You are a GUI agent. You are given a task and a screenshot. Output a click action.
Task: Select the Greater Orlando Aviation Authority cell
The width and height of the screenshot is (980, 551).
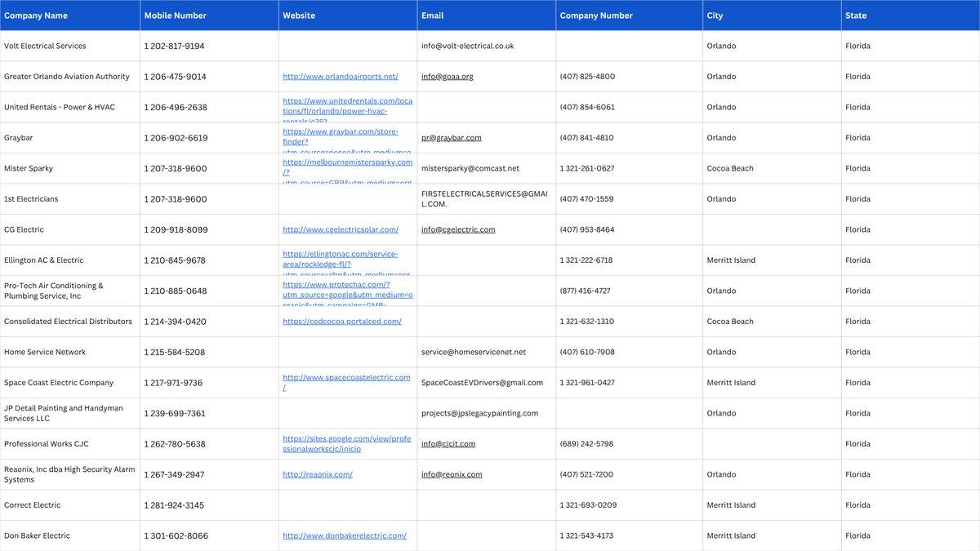click(70, 77)
